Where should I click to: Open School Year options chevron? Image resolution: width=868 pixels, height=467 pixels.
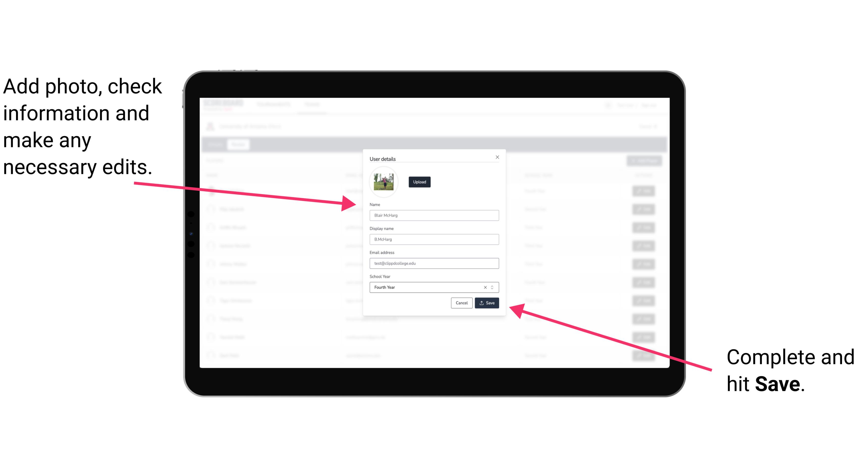coord(494,287)
